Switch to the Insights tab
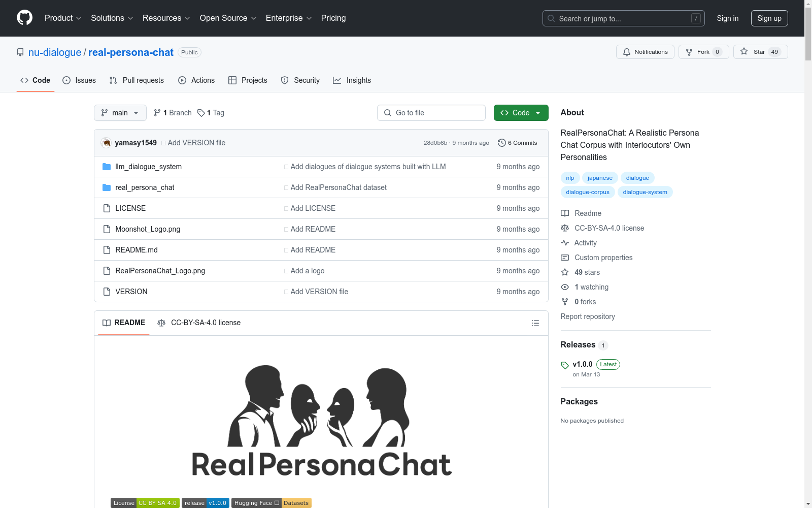The image size is (812, 508). [352, 80]
